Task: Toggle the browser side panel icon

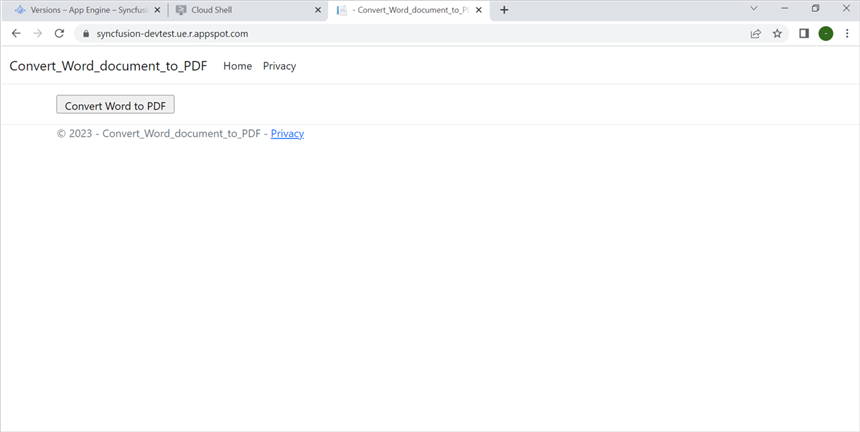Action: pos(804,33)
